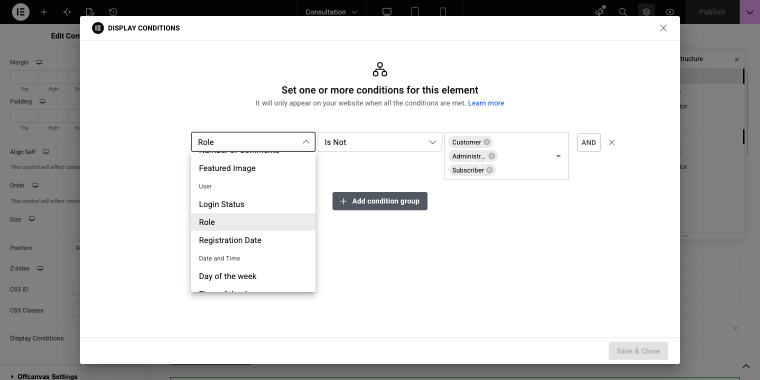This screenshot has height=380, width=760.
Task: Open the Elementor main menu logo
Action: coord(20,12)
